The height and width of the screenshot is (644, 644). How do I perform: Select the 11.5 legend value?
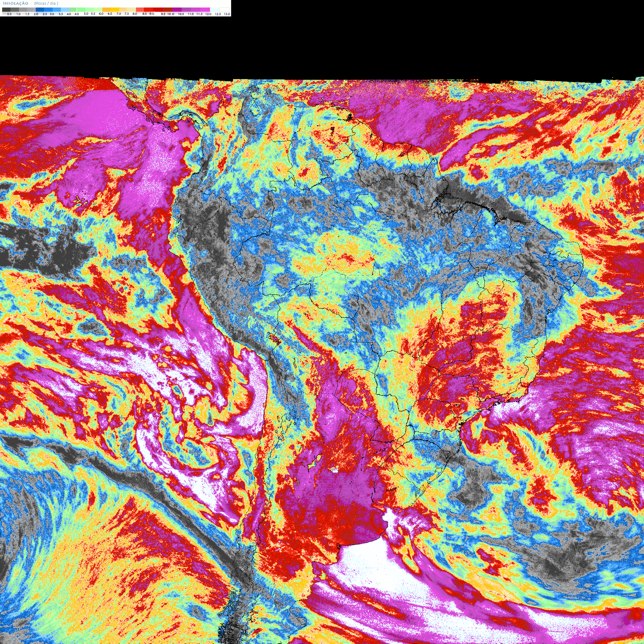(x=199, y=14)
